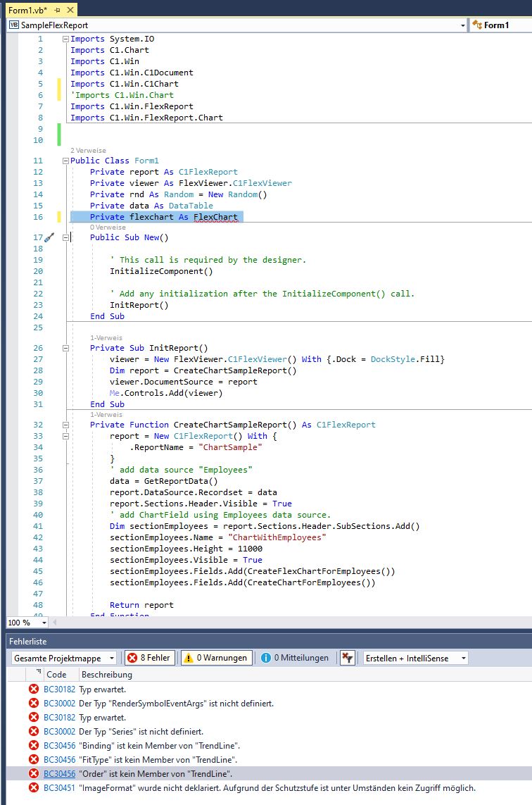This screenshot has width=532, height=805.
Task: Click line number 32 in the margin
Action: coord(38,425)
